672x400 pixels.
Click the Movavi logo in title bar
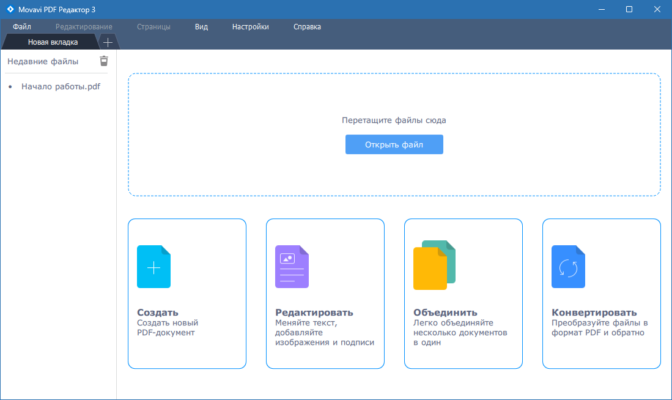tap(10, 9)
